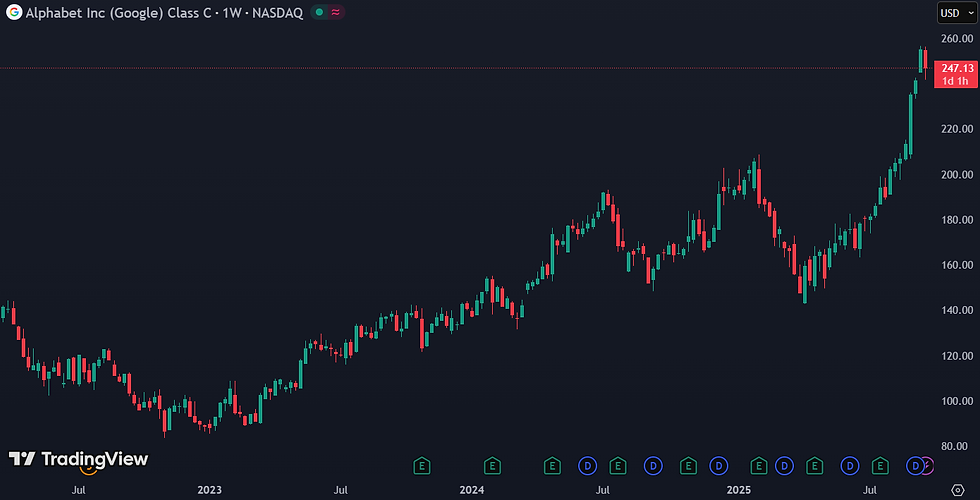This screenshot has height=500, width=980.
Task: Click the 2023 label on the time axis
Action: (x=210, y=489)
